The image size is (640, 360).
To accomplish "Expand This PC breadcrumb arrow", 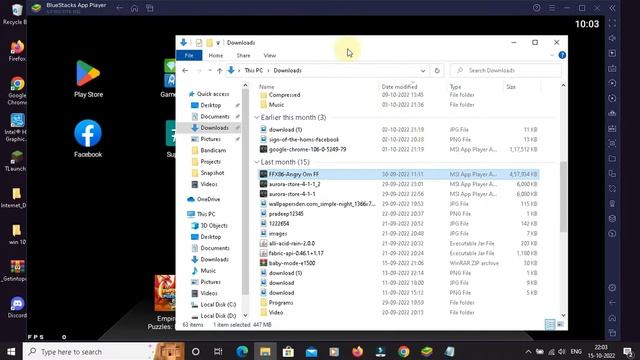I will (x=269, y=71).
